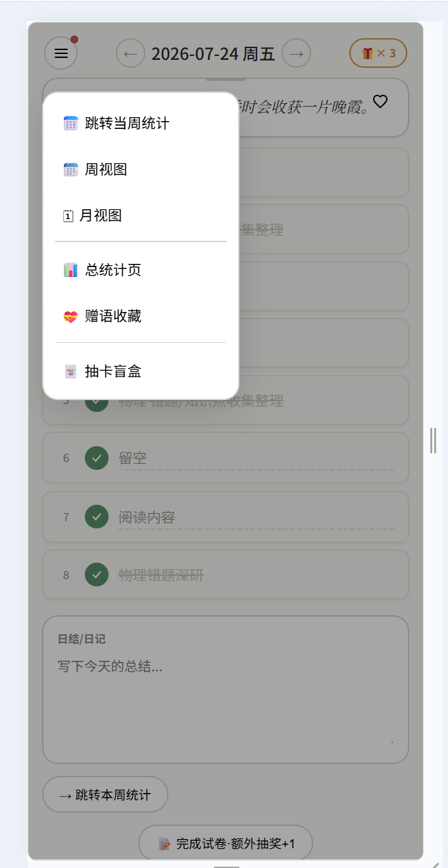The height and width of the screenshot is (868, 448).
Task: Go to previous day with left arrow
Action: coord(130,53)
